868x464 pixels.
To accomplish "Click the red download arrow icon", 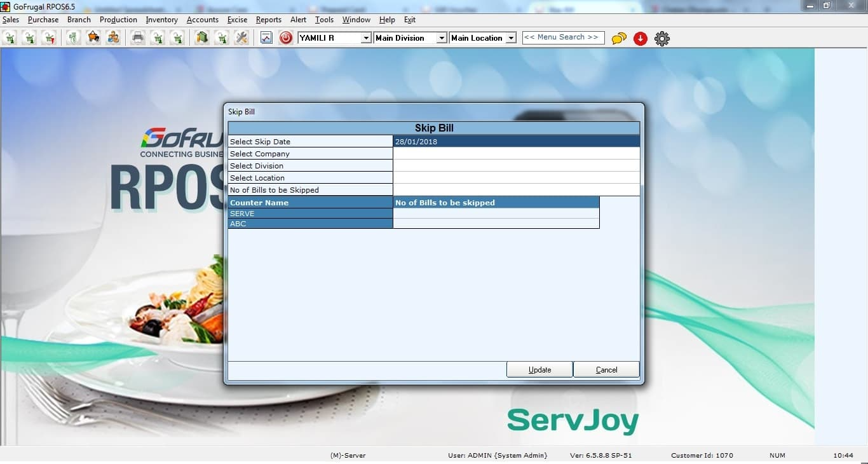I will [x=641, y=39].
